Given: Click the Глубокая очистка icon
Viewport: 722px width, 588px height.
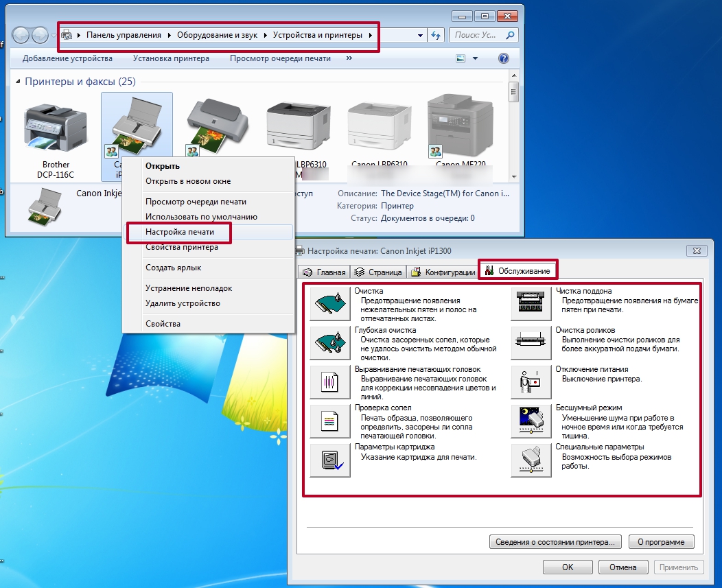Looking at the screenshot, I should [330, 344].
